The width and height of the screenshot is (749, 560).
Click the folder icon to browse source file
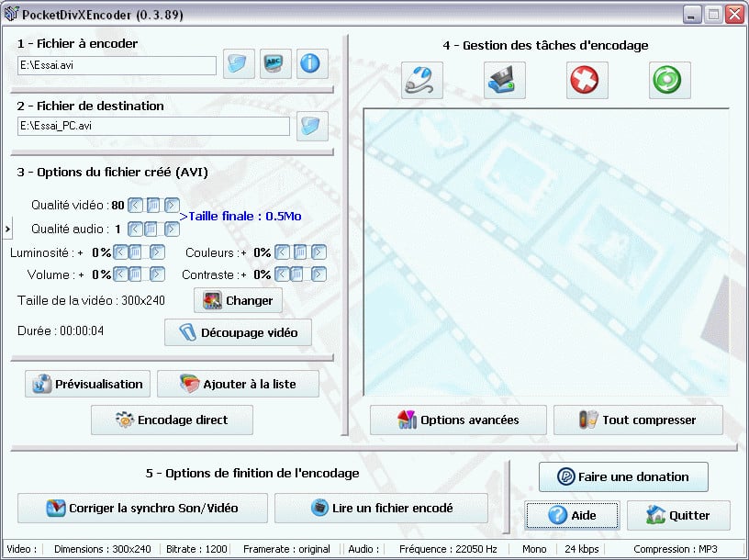coord(240,64)
